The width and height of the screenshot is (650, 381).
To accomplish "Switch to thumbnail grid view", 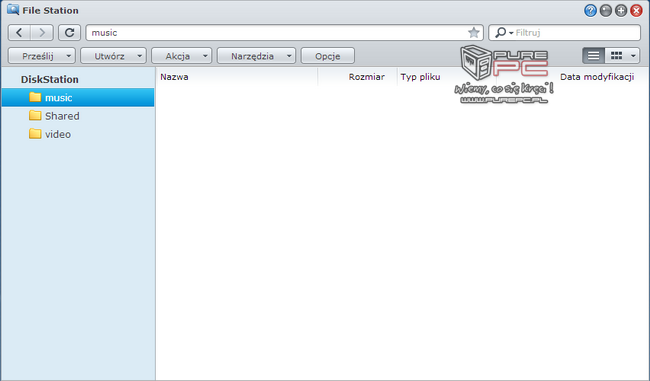I will [x=616, y=56].
